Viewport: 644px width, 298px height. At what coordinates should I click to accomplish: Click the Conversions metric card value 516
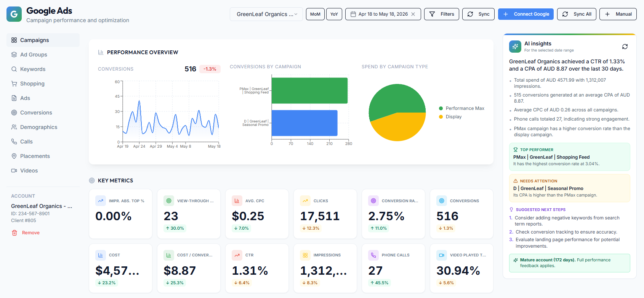(447, 216)
